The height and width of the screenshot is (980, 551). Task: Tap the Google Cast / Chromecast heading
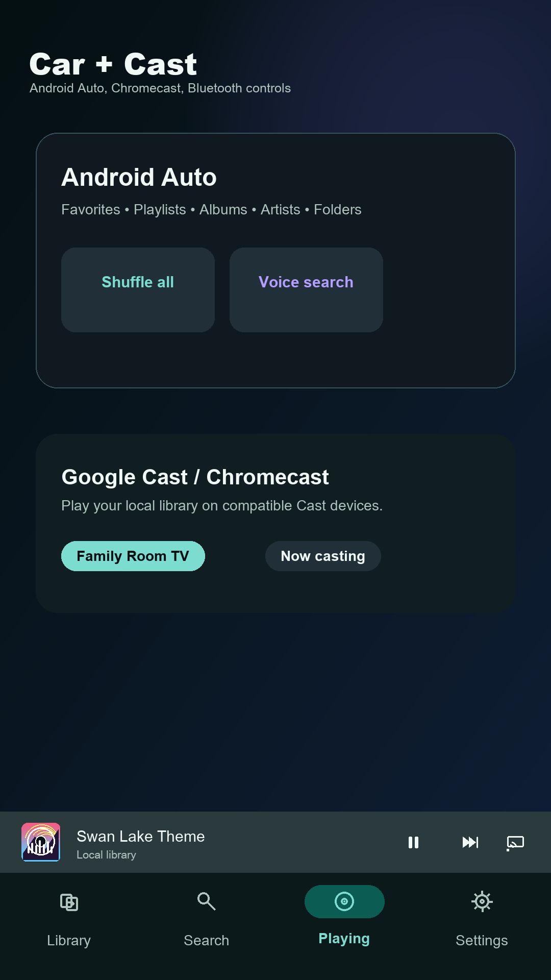coord(195,477)
